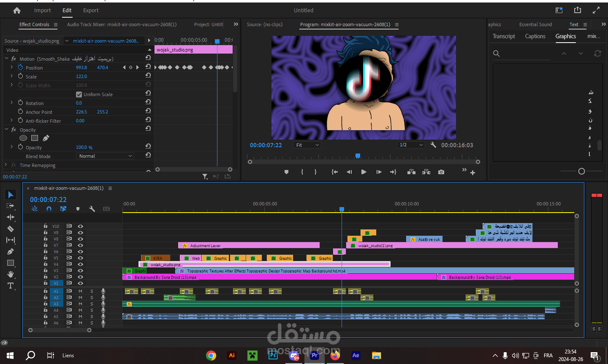
Task: Toggle the eye icon for track V2
Action: pos(80,277)
